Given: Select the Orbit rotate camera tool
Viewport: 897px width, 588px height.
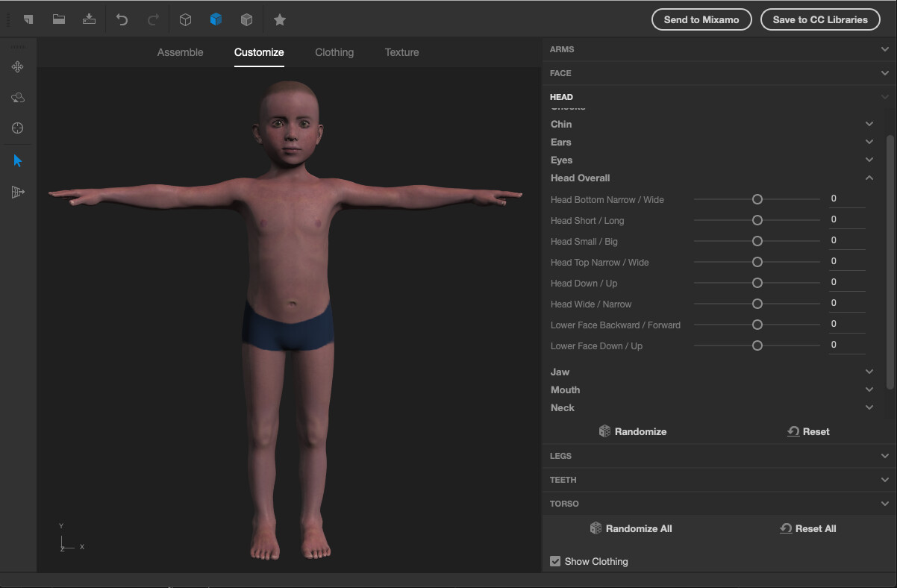Looking at the screenshot, I should click(x=18, y=98).
